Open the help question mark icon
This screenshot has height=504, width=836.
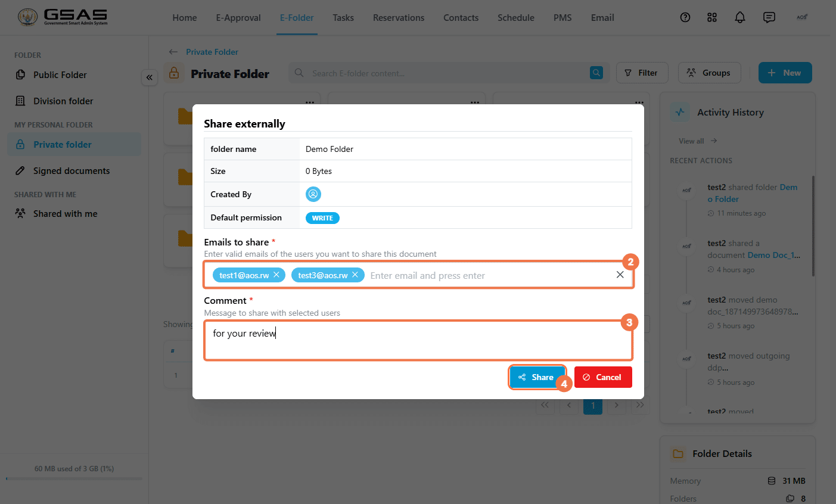pyautogui.click(x=685, y=17)
